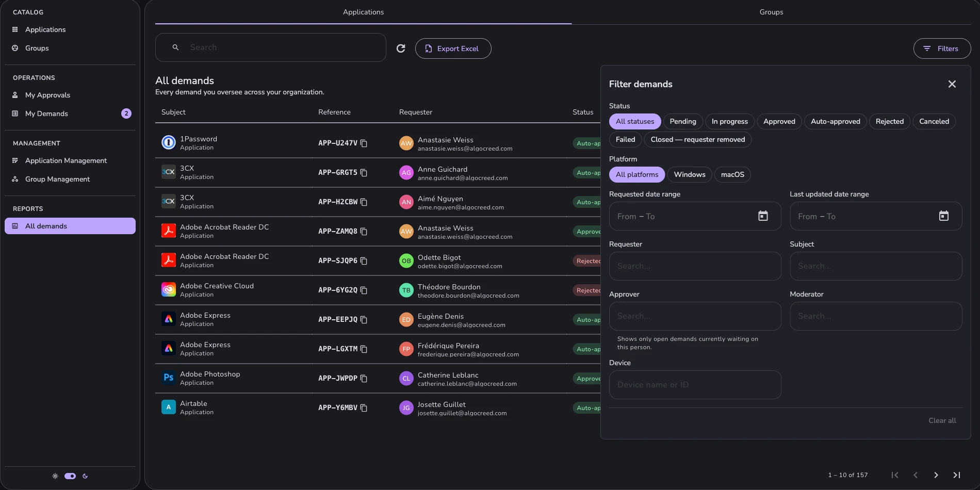Filter by Auto-approved status
Image resolution: width=980 pixels, height=490 pixels.
tap(836, 122)
